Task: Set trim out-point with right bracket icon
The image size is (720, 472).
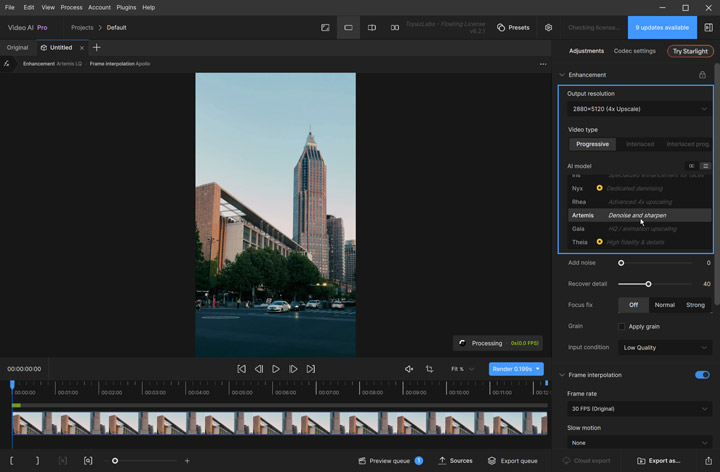Action: tap(38, 461)
